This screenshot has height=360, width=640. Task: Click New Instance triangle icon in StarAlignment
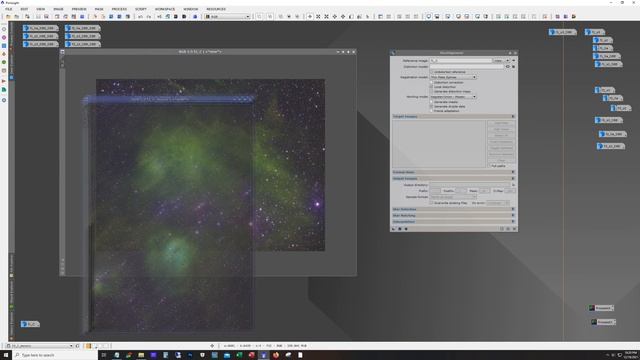[x=393, y=229]
